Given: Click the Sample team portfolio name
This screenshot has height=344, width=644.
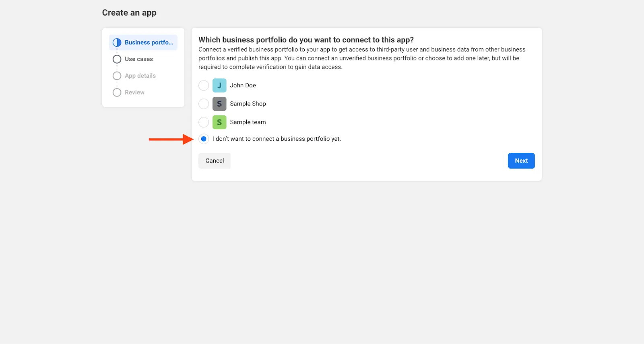Looking at the screenshot, I should pyautogui.click(x=248, y=122).
